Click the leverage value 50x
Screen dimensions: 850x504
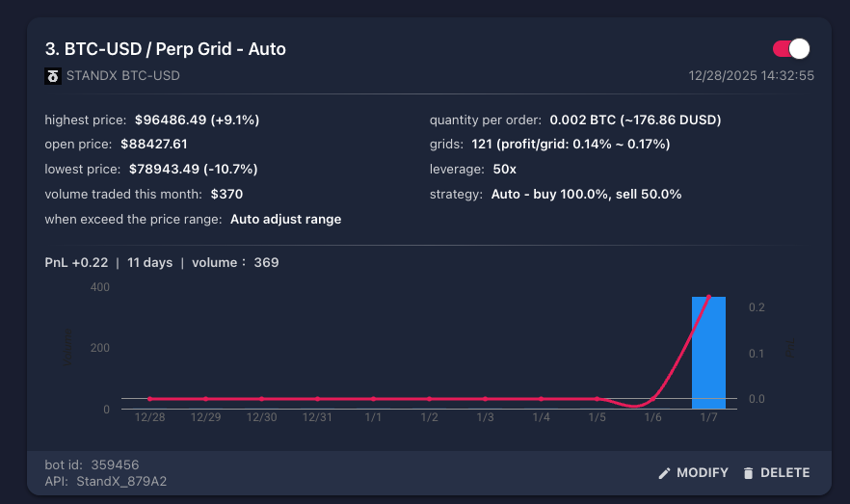coord(505,169)
